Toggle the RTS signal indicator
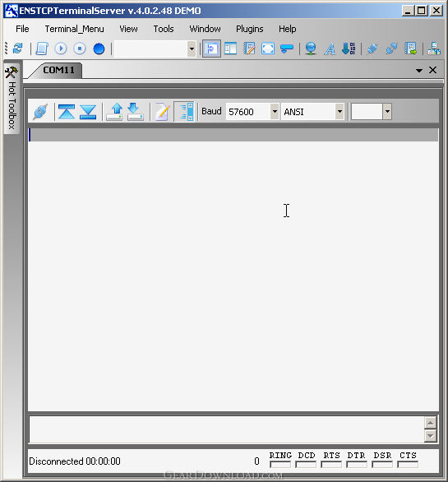The width and height of the screenshot is (448, 482). pyautogui.click(x=331, y=464)
